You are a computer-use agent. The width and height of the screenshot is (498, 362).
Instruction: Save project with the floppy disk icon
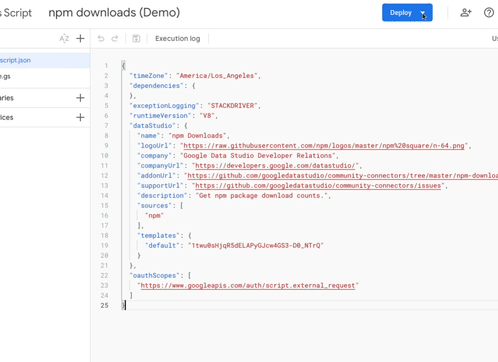(136, 39)
